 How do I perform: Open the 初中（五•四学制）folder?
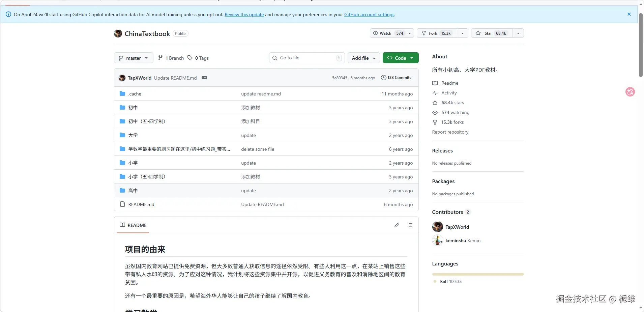click(x=147, y=121)
